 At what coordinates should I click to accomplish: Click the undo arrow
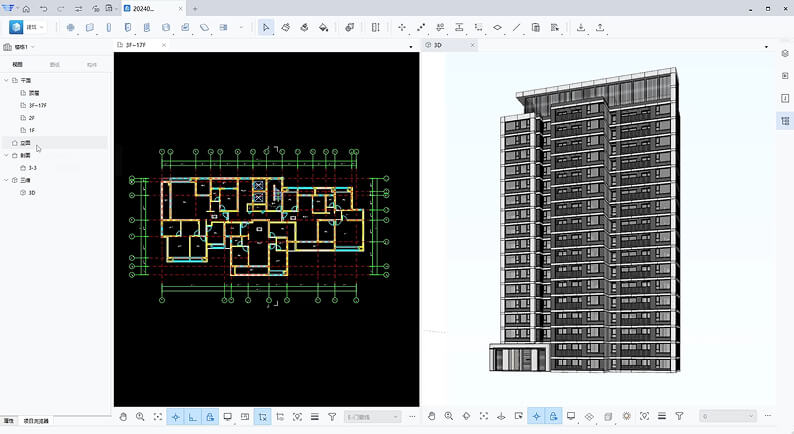[x=44, y=8]
